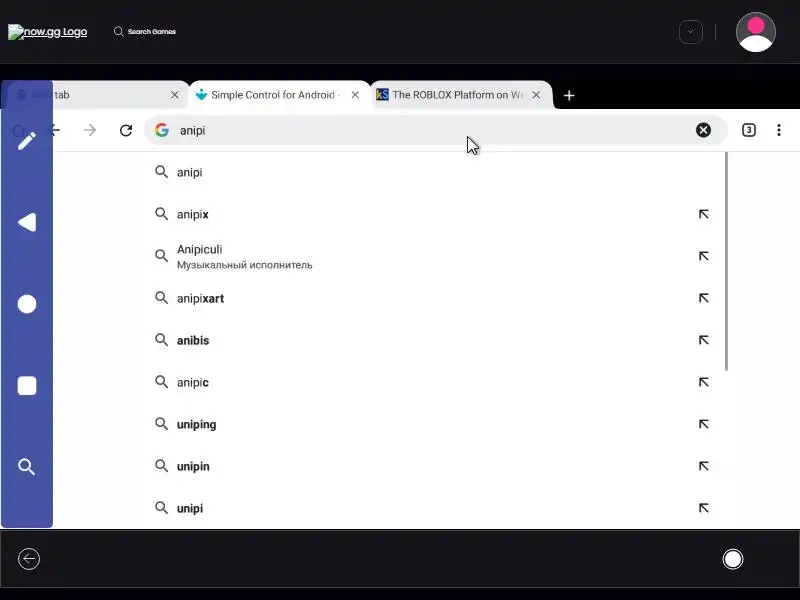The width and height of the screenshot is (800, 600).
Task: Tap the white triangle back icon
Action: click(27, 222)
